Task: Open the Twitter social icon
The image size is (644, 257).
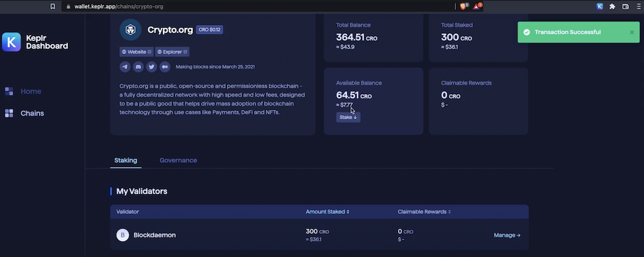Action: tap(152, 67)
